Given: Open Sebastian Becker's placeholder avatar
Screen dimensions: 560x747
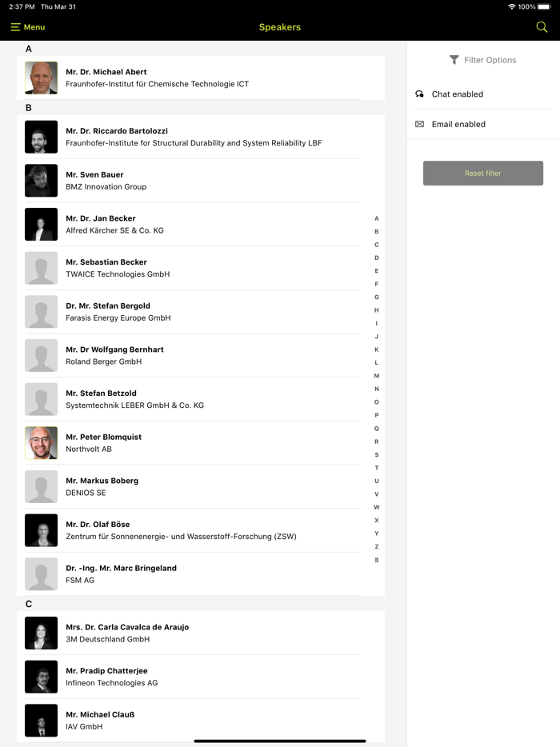Looking at the screenshot, I should tap(41, 268).
